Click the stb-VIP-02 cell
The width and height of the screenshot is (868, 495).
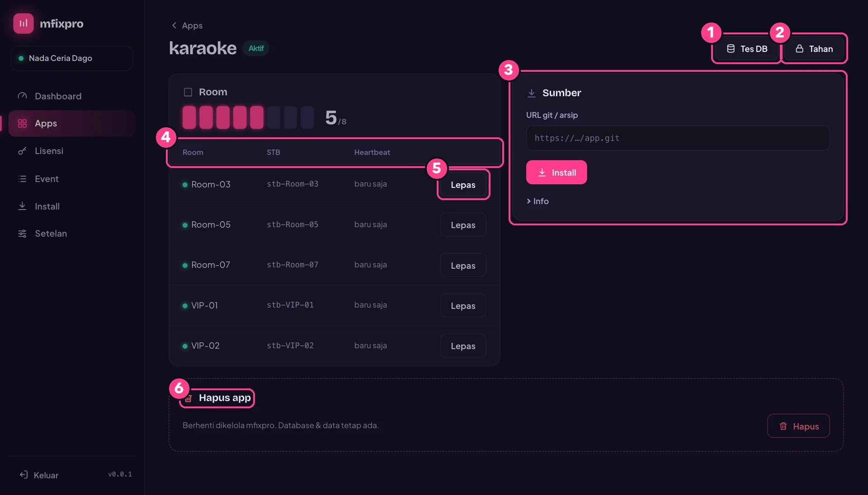[x=290, y=346]
